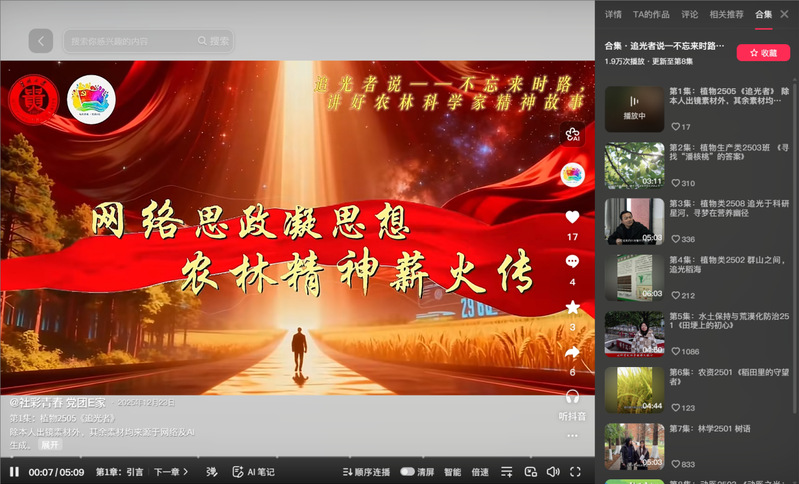Pause the video playback
Screen dimensions: 799x484
click(x=14, y=472)
